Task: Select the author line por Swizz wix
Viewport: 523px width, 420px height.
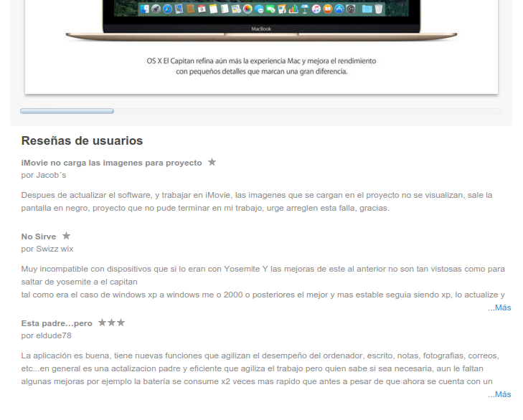Action: click(x=47, y=249)
